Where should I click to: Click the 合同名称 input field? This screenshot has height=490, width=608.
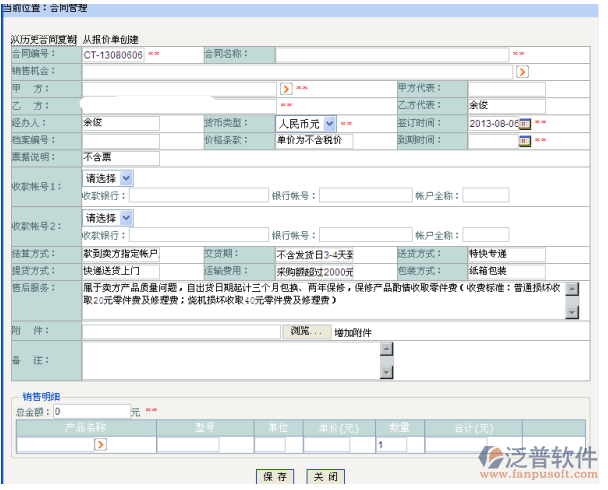(391, 55)
